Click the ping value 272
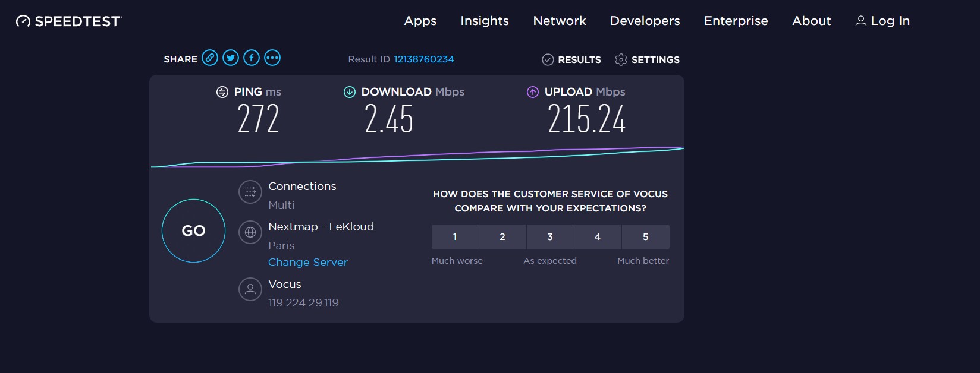Image resolution: width=980 pixels, height=373 pixels. [x=258, y=119]
